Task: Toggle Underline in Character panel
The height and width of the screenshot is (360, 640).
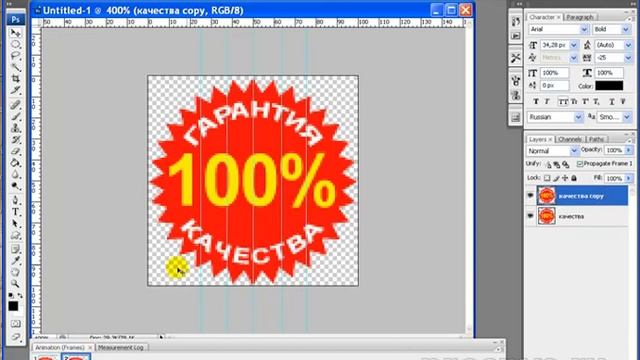Action: [x=611, y=101]
